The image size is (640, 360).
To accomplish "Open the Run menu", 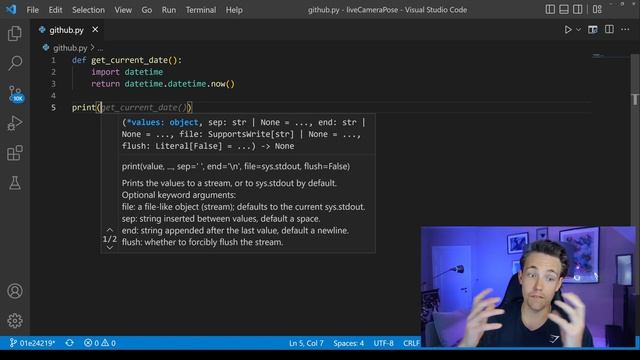I will coord(169,10).
